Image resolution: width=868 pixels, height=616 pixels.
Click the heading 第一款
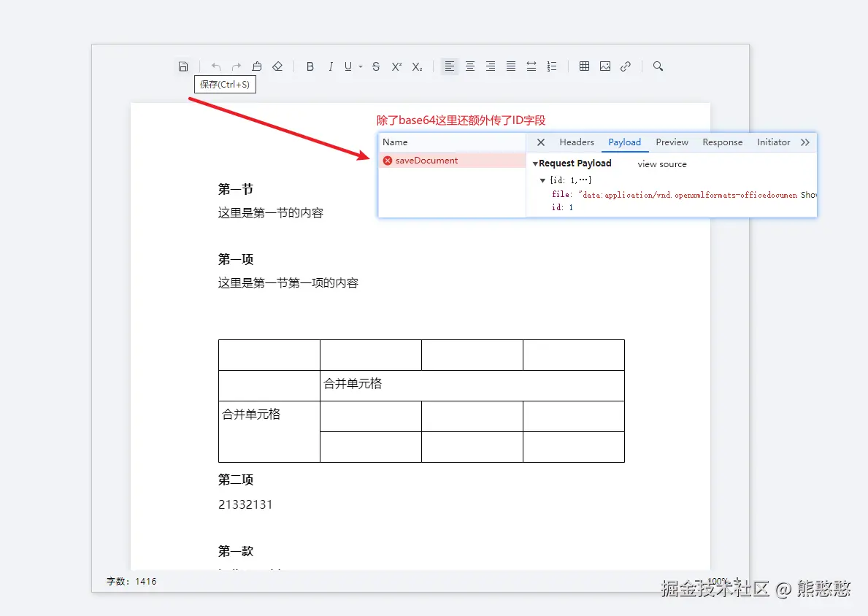point(235,551)
